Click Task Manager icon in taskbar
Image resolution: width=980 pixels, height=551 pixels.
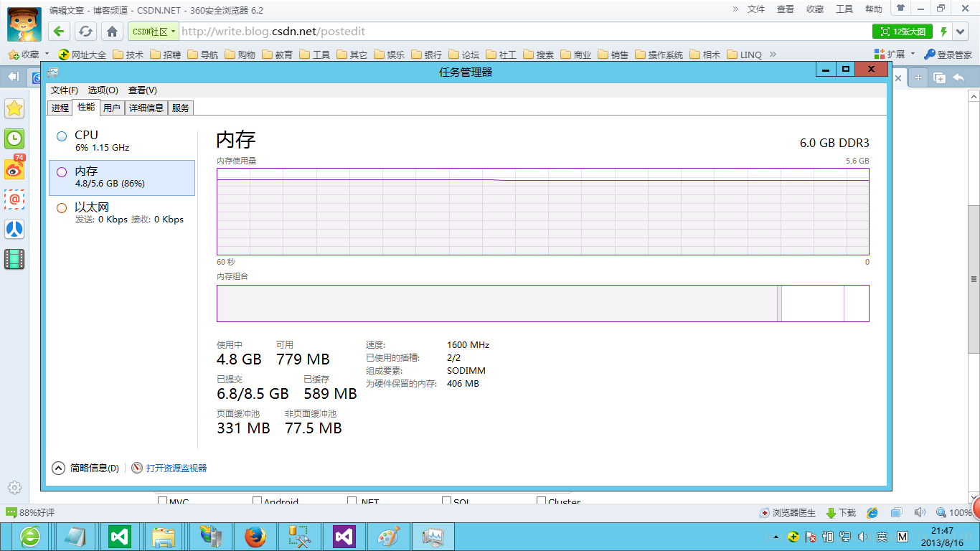click(434, 537)
